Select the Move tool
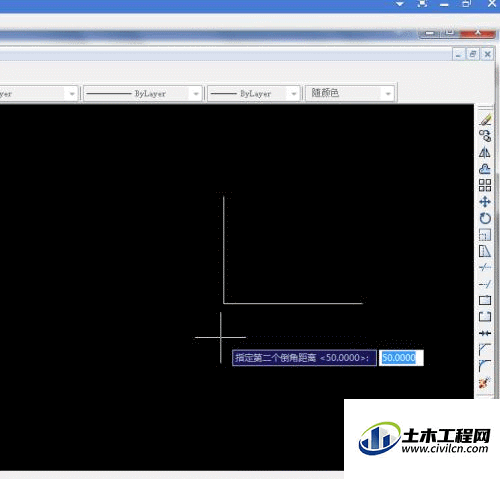Viewport: 500px width, 479px height. [x=485, y=202]
